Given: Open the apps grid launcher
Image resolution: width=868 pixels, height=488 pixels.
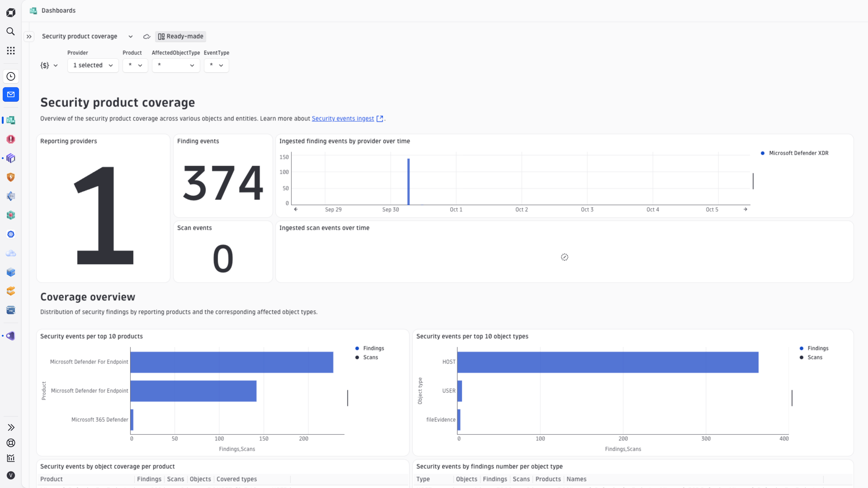Looking at the screenshot, I should point(11,51).
